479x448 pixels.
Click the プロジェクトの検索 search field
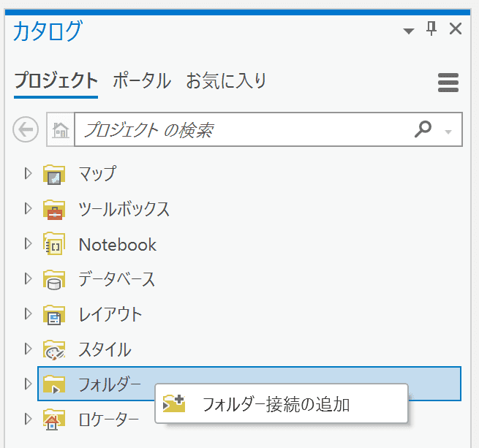(244, 129)
